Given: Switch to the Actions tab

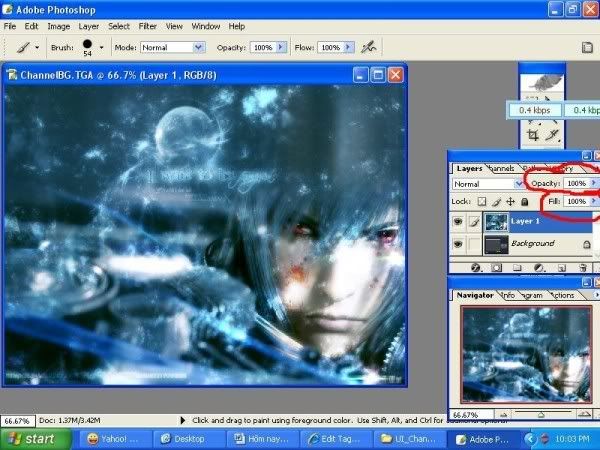Looking at the screenshot, I should (x=563, y=295).
